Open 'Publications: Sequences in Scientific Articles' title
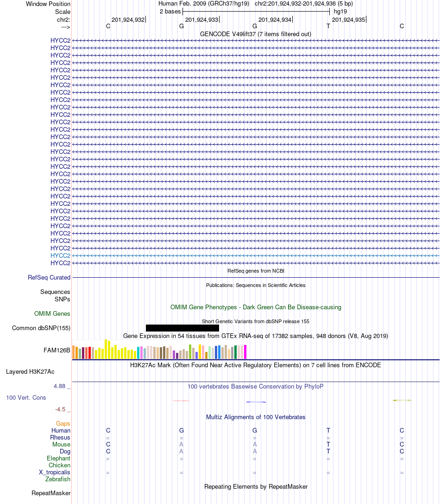 click(x=256, y=286)
